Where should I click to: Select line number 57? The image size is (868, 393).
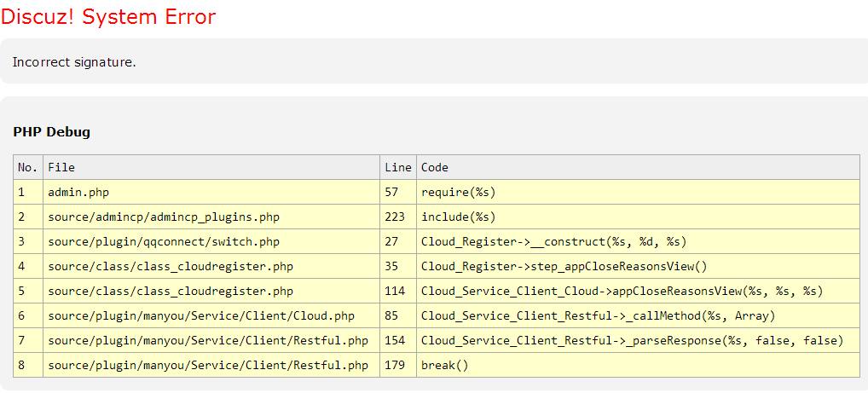[398, 192]
